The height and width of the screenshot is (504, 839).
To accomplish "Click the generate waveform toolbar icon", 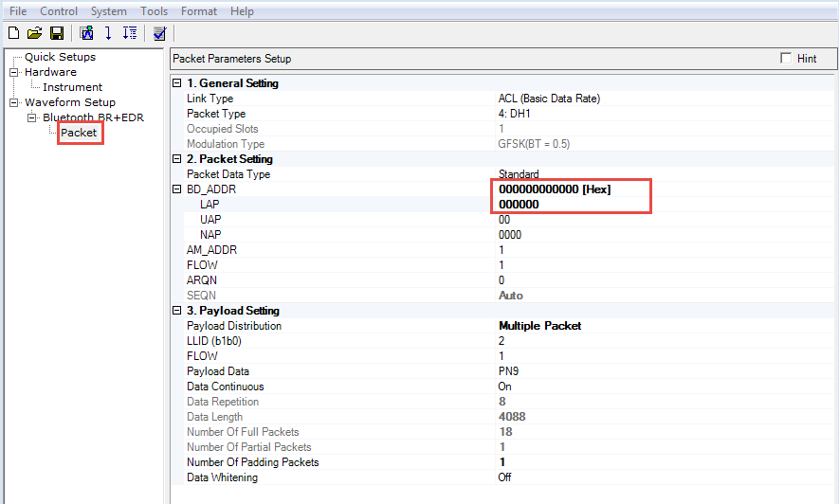I will tap(87, 34).
